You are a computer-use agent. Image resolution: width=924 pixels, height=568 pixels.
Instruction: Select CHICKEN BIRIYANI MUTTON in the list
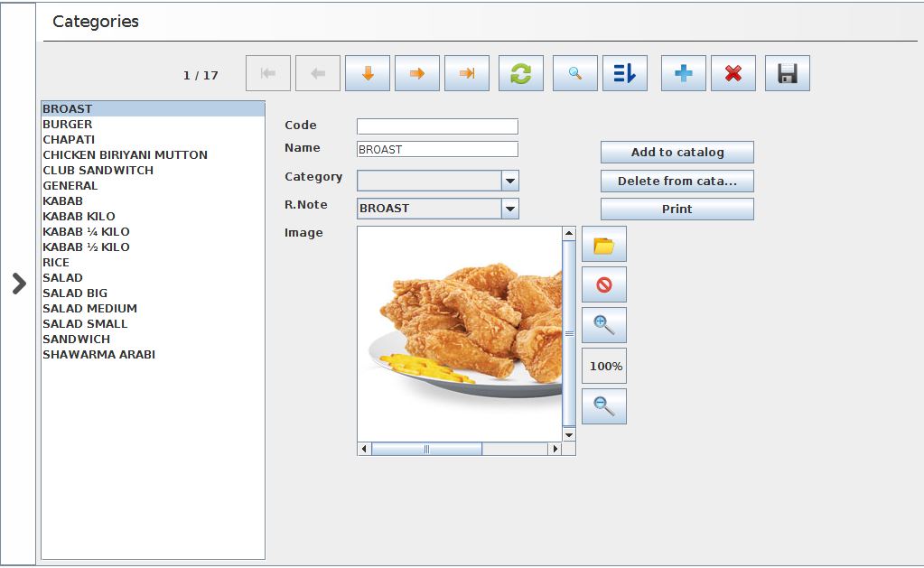(125, 155)
